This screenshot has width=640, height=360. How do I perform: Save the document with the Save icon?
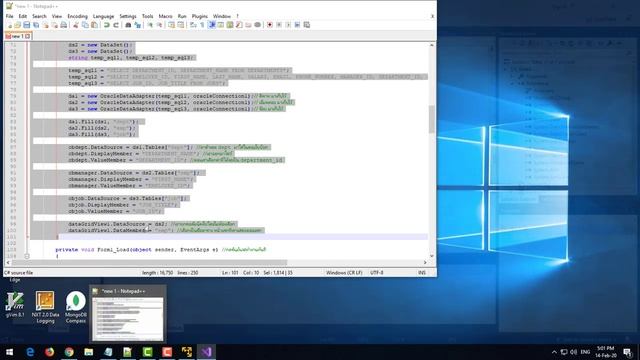coord(27,25)
